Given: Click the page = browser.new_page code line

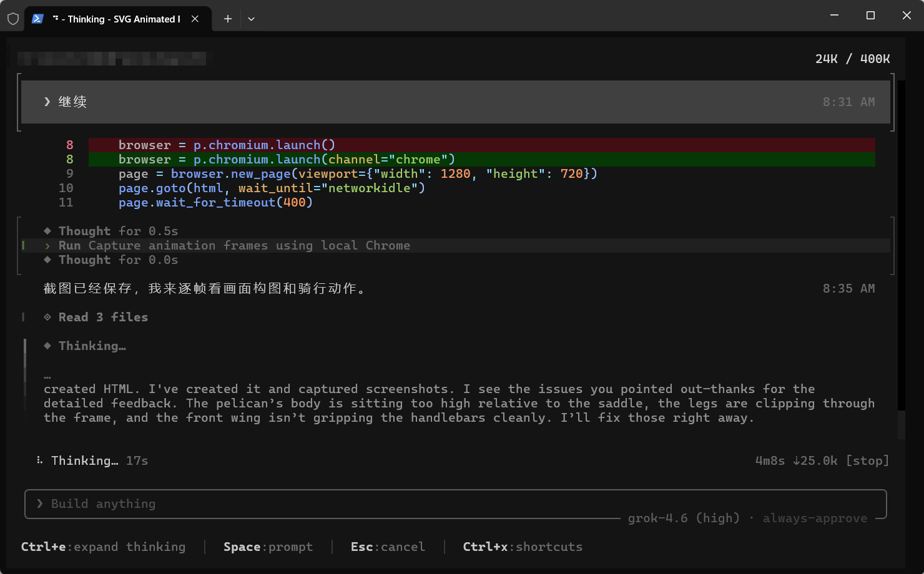Looking at the screenshot, I should 358,173.
